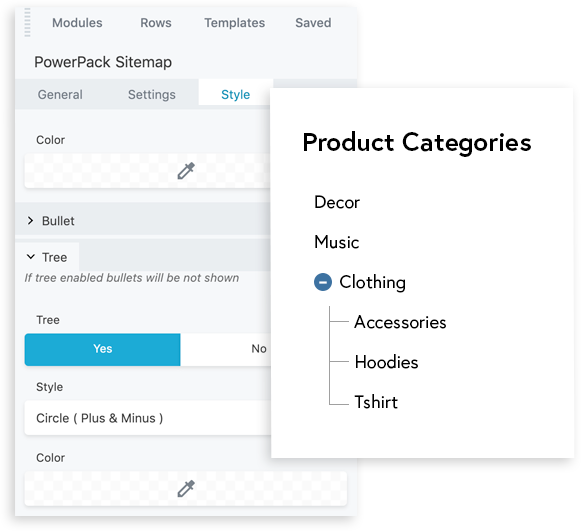This screenshot has height=531, width=581.
Task: Go to the Rows tab
Action: (x=156, y=23)
